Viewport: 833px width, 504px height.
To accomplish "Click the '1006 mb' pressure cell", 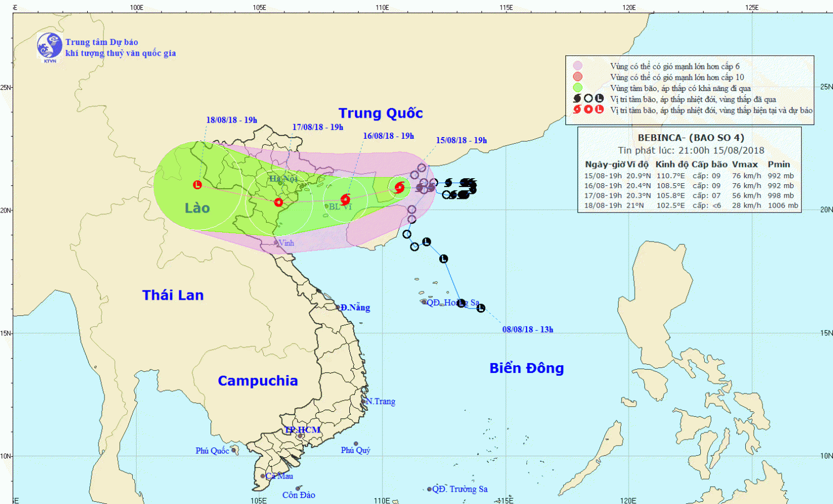I will [x=783, y=205].
